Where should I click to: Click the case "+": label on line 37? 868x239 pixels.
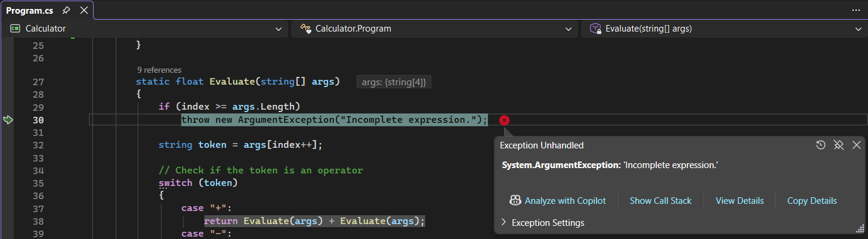206,209
